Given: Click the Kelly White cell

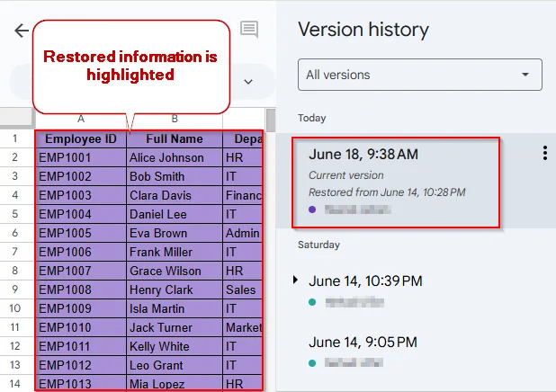Looking at the screenshot, I should coord(175,346).
